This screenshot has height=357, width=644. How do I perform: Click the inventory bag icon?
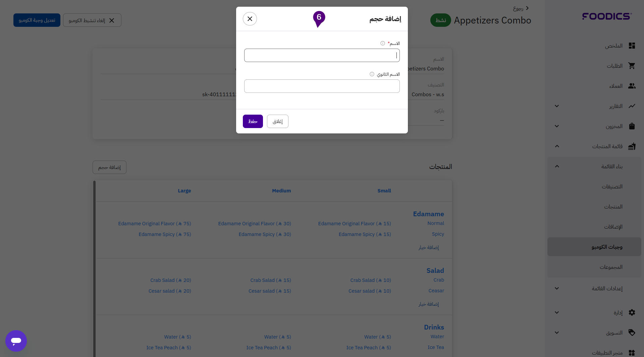[x=632, y=126]
